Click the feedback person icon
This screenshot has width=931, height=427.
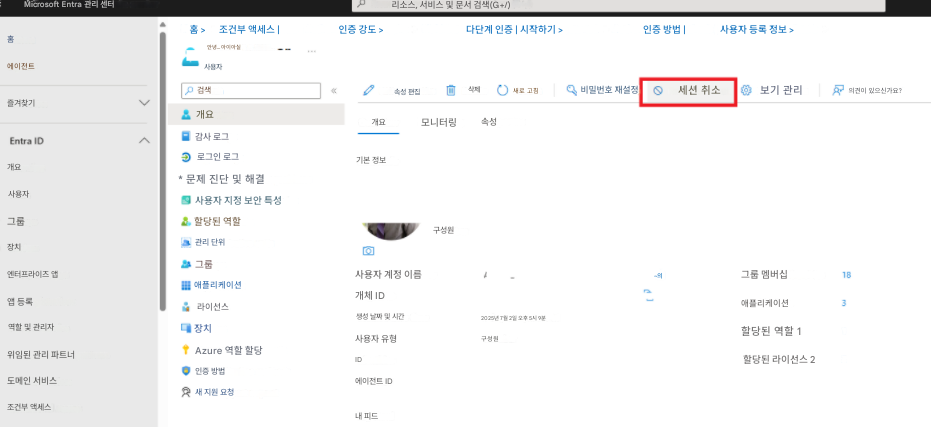(838, 90)
